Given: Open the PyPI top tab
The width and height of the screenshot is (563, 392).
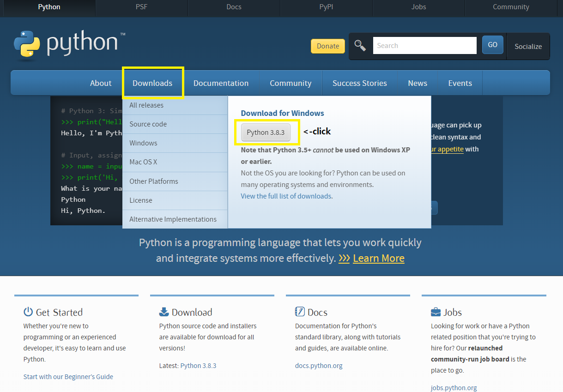Looking at the screenshot, I should coord(326,7).
